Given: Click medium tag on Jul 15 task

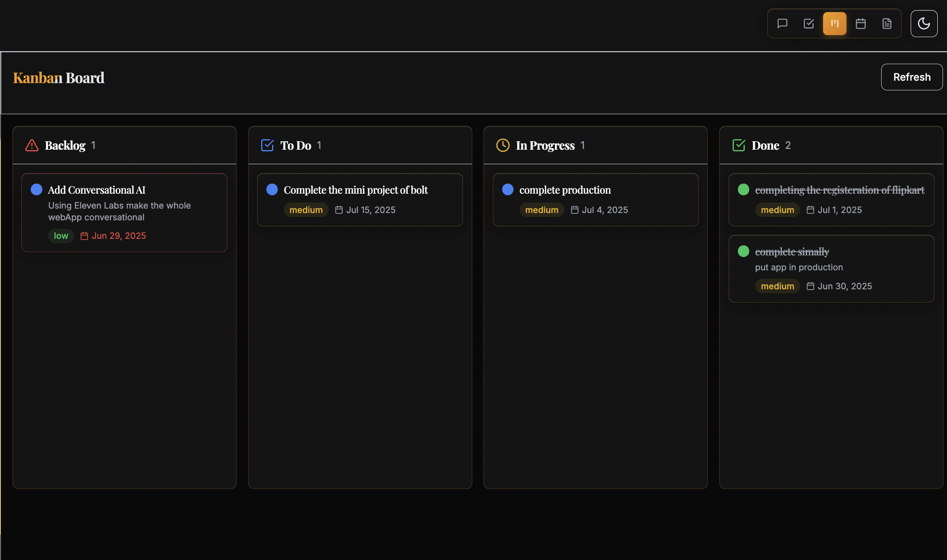Looking at the screenshot, I should [306, 210].
